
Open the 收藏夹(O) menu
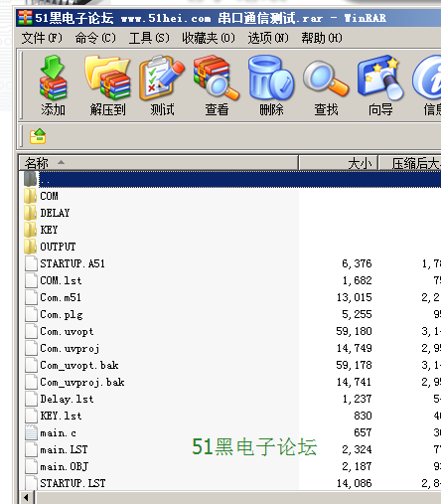[209, 38]
